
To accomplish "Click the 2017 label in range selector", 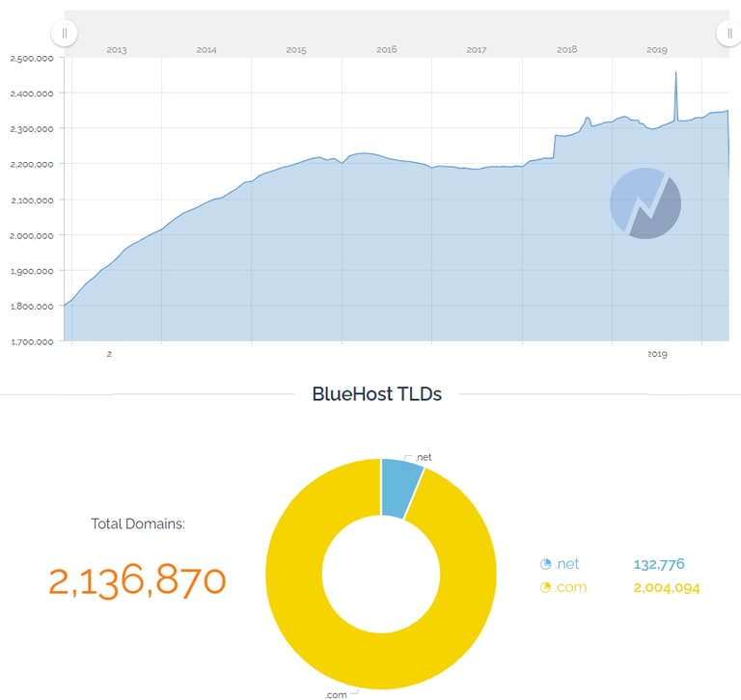I will [x=477, y=49].
